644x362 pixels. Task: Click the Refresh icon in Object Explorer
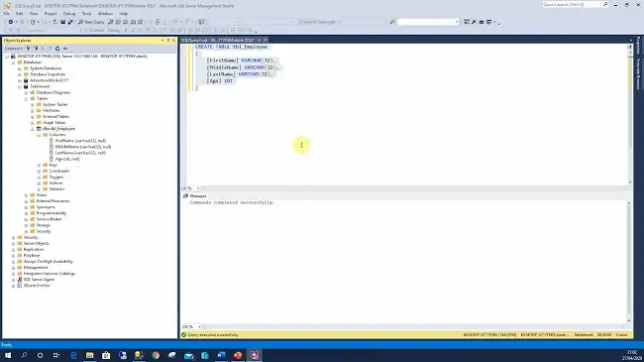57,49
